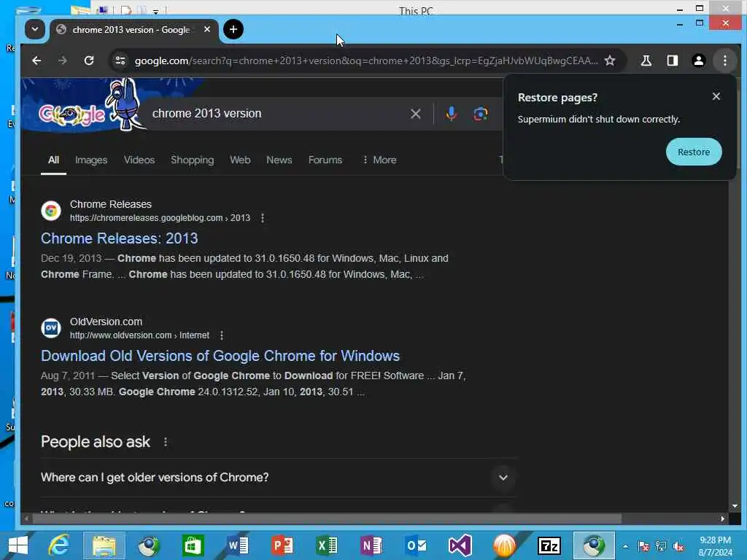
Task: Switch to the Web tab
Action: click(x=239, y=160)
